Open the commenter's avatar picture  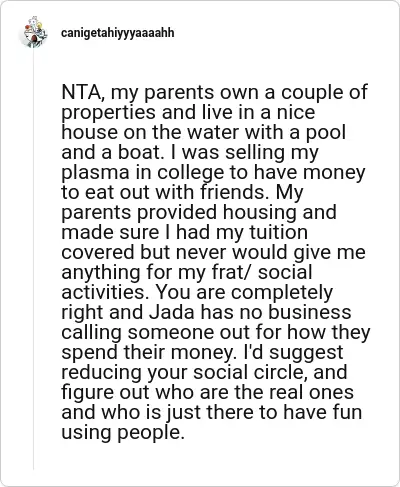tap(33, 32)
